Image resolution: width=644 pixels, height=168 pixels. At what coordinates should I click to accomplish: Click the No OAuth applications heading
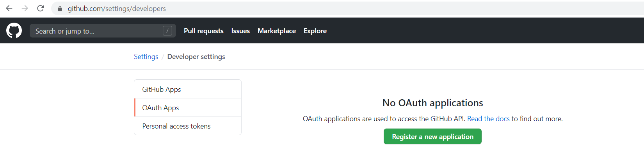tap(432, 103)
